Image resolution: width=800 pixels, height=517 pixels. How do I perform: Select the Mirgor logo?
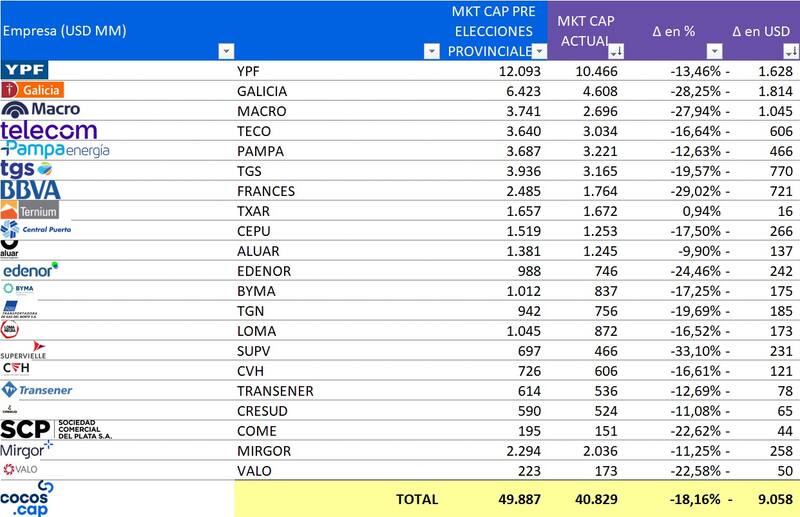(x=27, y=450)
